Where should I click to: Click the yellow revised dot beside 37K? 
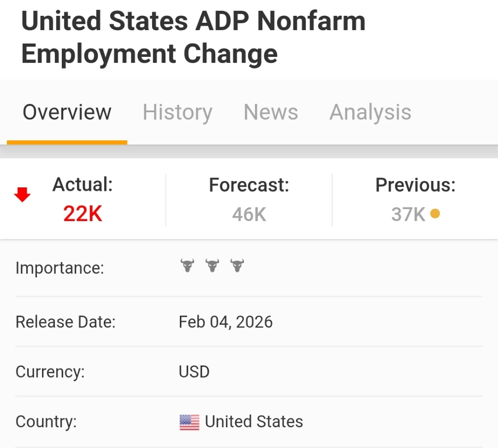[435, 214]
